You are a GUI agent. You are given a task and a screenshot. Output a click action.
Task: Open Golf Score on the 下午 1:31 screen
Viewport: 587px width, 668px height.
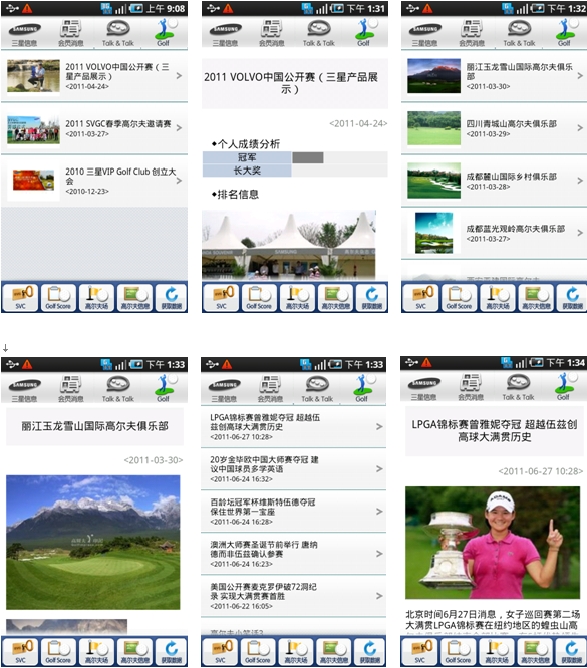pos(259,297)
